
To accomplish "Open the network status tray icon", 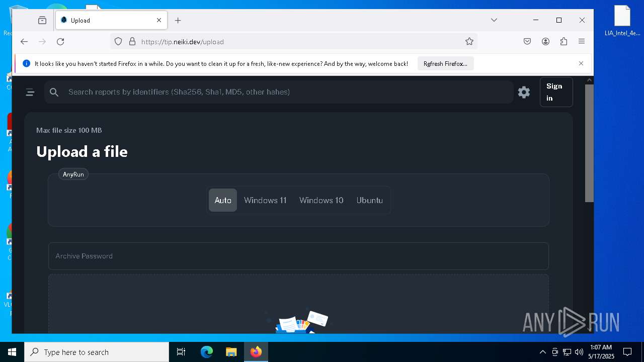I will [567, 352].
